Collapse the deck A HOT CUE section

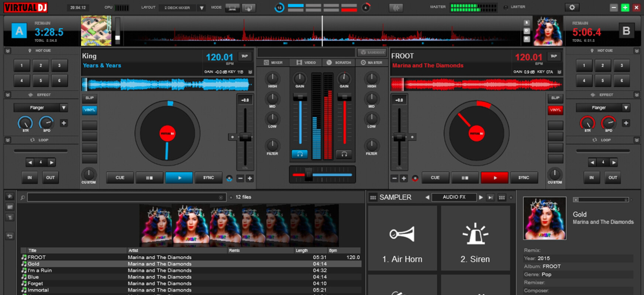point(8,51)
